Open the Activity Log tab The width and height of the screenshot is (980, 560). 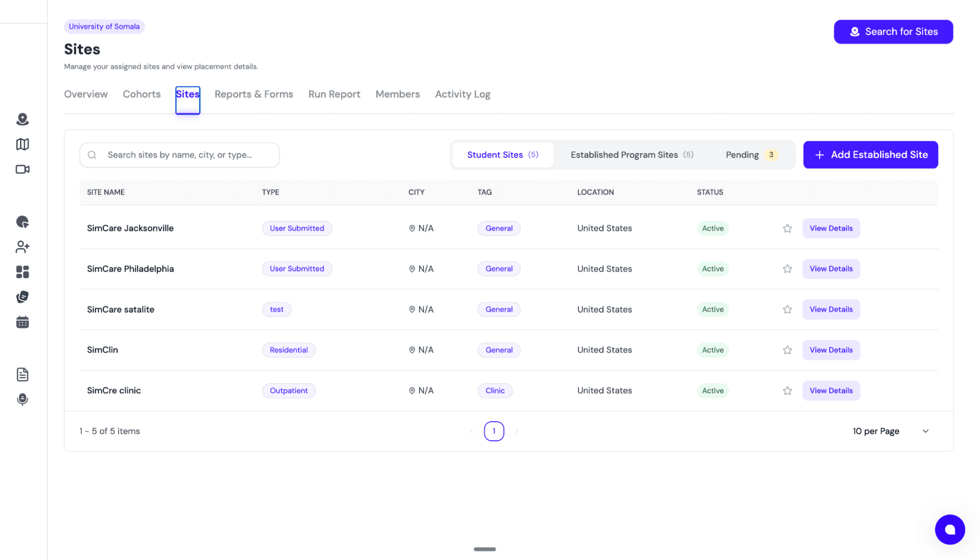pos(462,94)
